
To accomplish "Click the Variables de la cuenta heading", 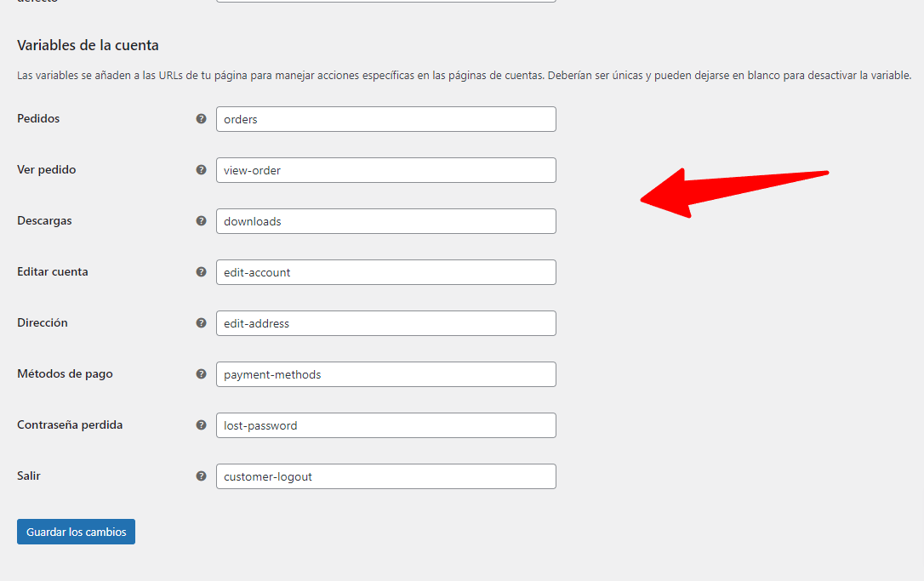I will click(88, 45).
